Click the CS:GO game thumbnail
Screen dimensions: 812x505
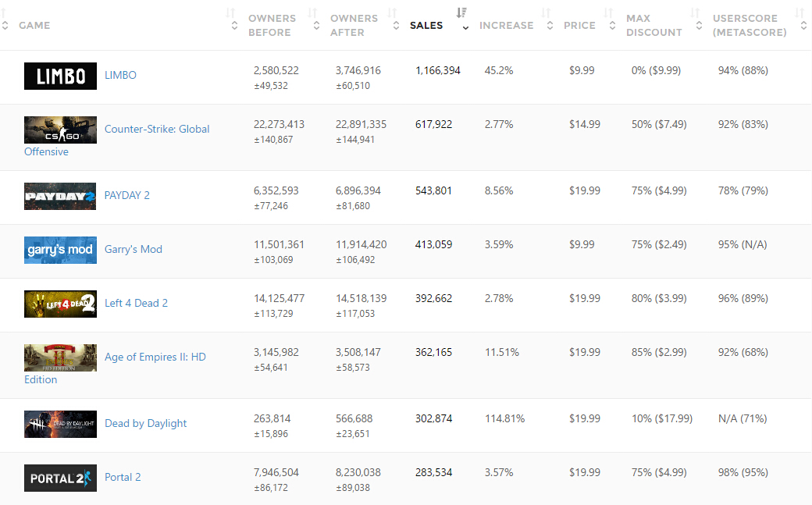click(60, 130)
